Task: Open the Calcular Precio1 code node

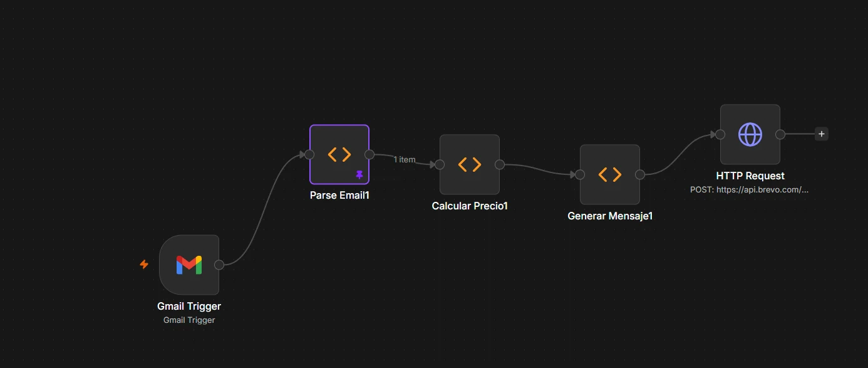Action: tap(470, 164)
